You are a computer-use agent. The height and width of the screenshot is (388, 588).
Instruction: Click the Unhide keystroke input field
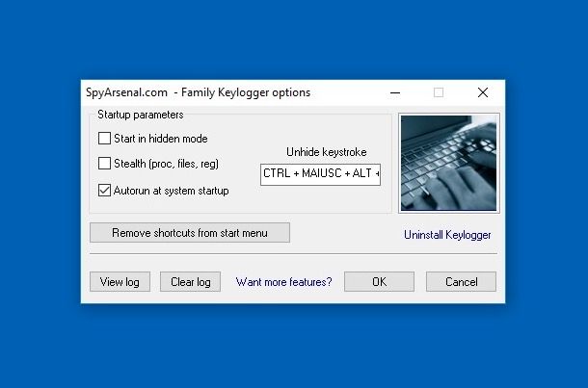point(320,174)
